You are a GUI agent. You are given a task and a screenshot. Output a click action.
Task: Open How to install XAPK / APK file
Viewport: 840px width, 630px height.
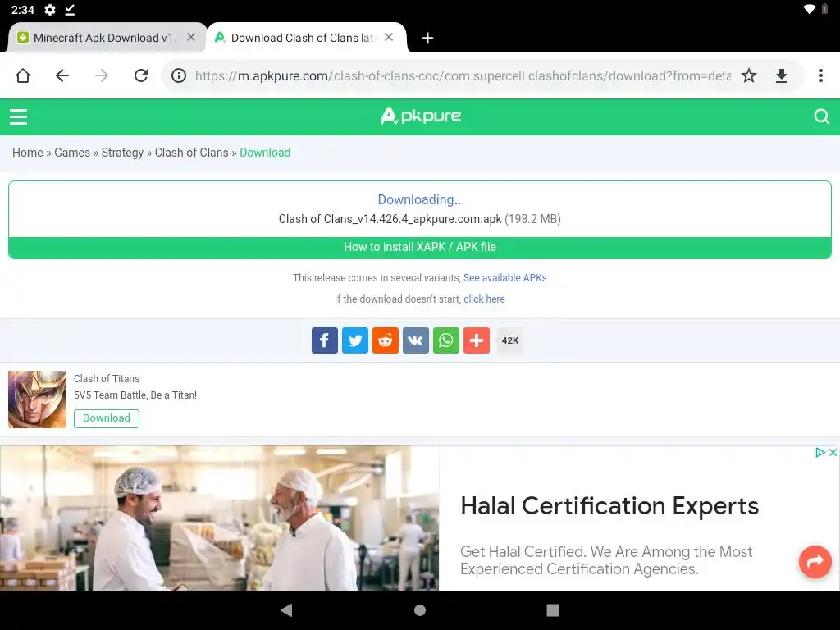click(x=420, y=248)
